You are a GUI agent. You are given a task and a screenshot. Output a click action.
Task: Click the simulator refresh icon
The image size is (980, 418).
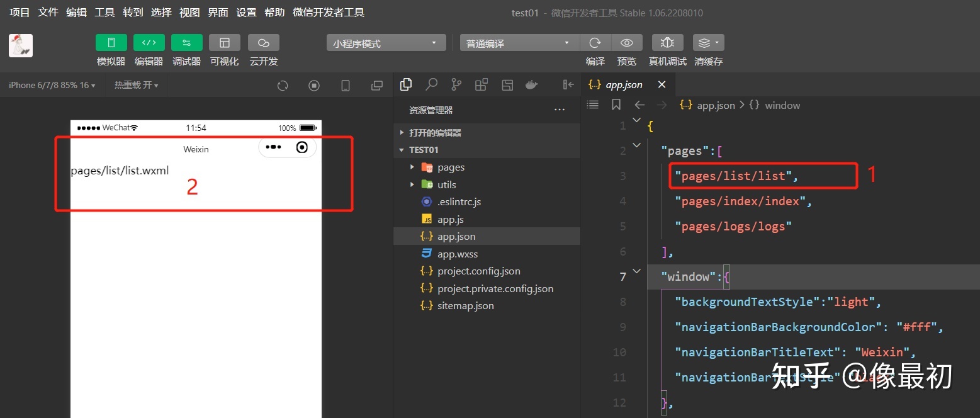pyautogui.click(x=283, y=86)
